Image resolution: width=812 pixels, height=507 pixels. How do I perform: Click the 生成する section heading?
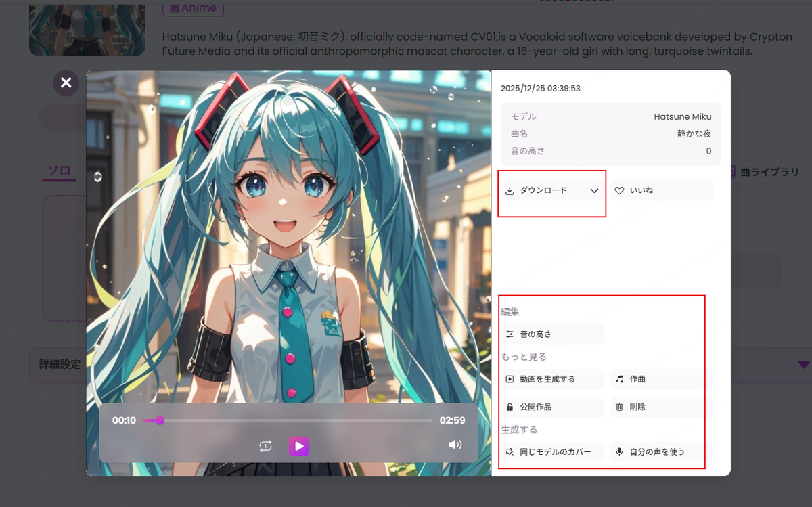point(519,429)
